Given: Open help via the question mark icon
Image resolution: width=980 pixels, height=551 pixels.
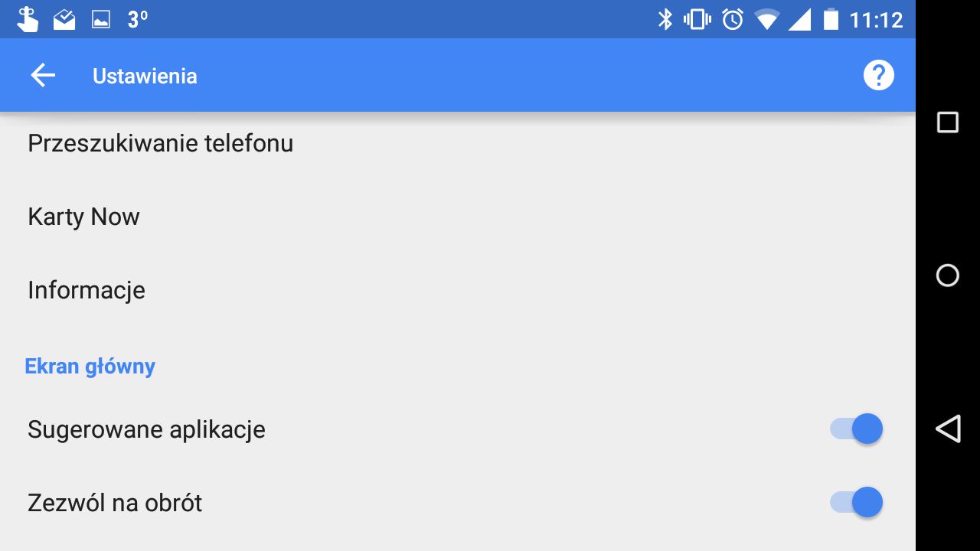Looking at the screenshot, I should (x=878, y=76).
